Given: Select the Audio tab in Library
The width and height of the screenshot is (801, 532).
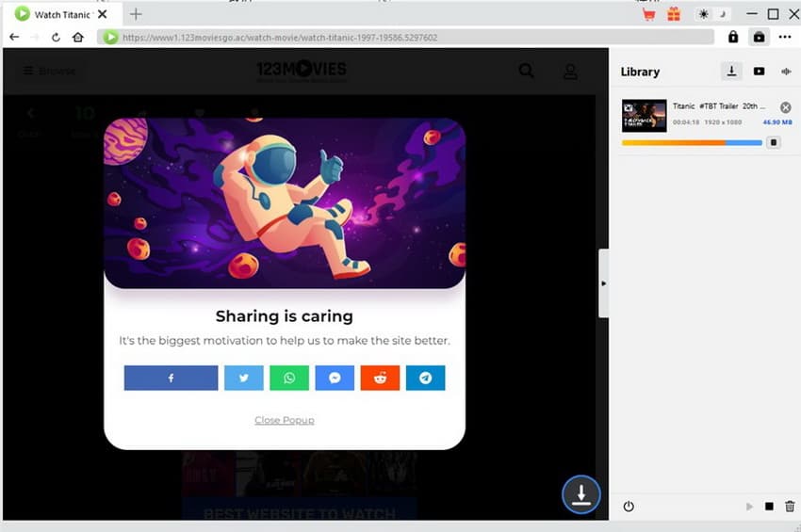Looking at the screenshot, I should [x=786, y=71].
